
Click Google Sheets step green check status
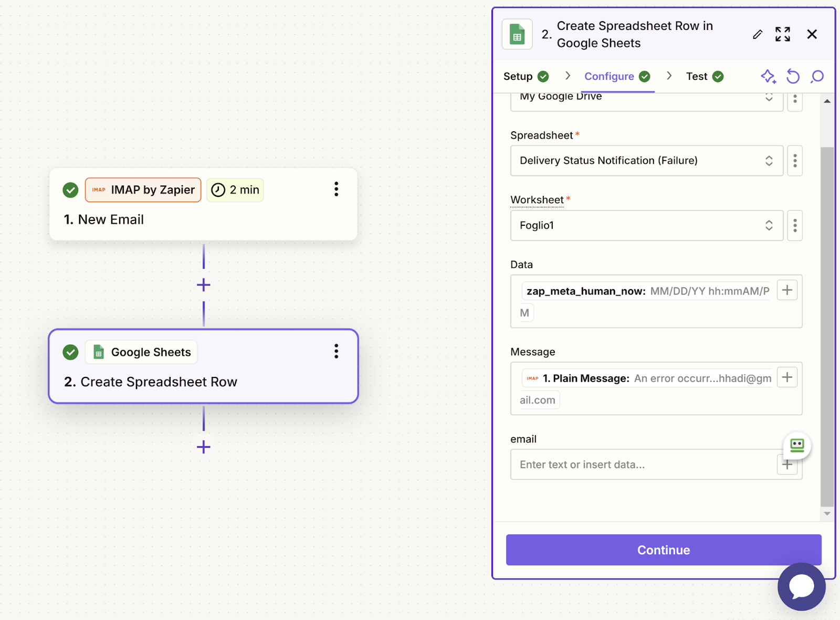tap(70, 352)
